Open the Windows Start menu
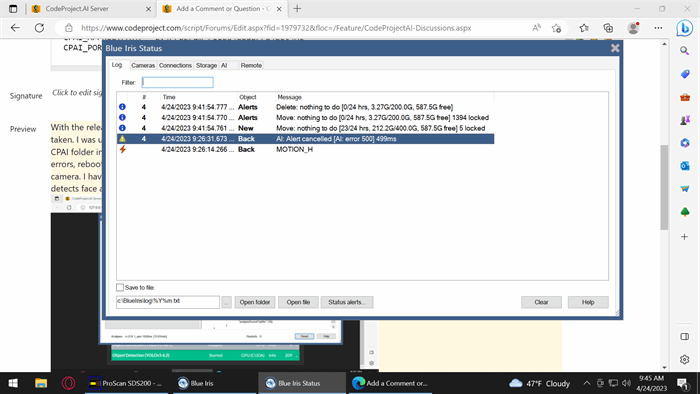 pyautogui.click(x=13, y=383)
